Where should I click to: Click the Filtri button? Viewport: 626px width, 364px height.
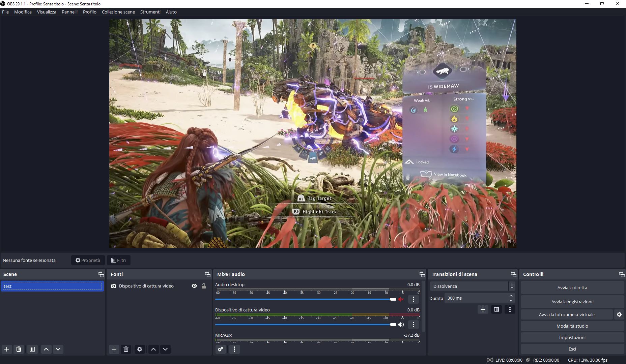tap(119, 260)
